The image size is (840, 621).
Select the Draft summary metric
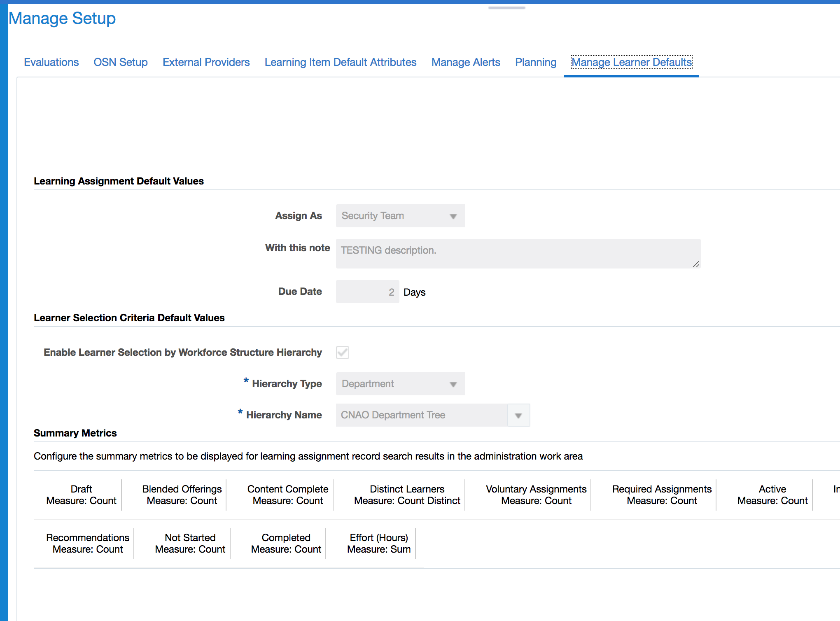point(81,495)
